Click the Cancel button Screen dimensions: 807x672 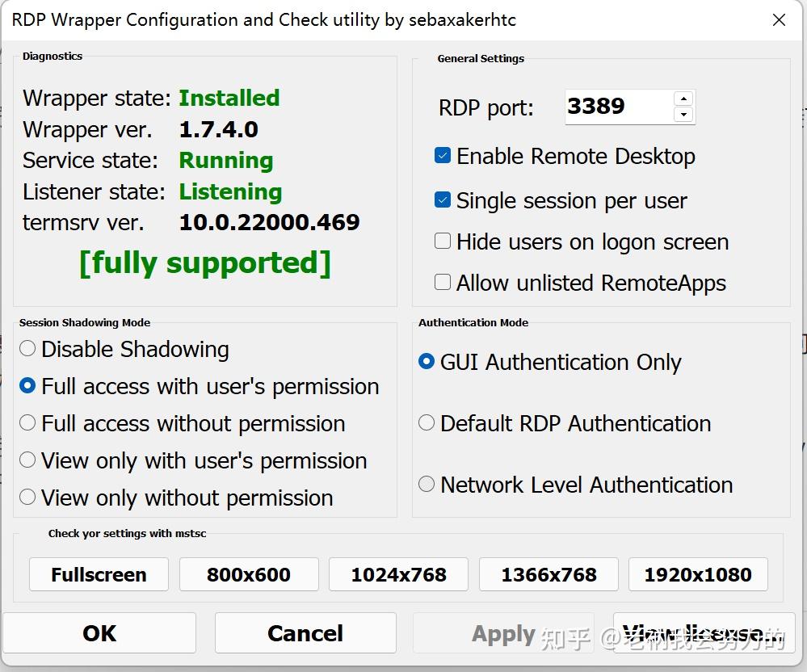coord(305,633)
